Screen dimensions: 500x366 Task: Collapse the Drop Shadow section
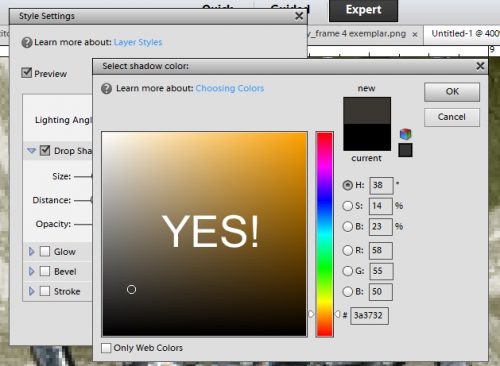point(31,151)
